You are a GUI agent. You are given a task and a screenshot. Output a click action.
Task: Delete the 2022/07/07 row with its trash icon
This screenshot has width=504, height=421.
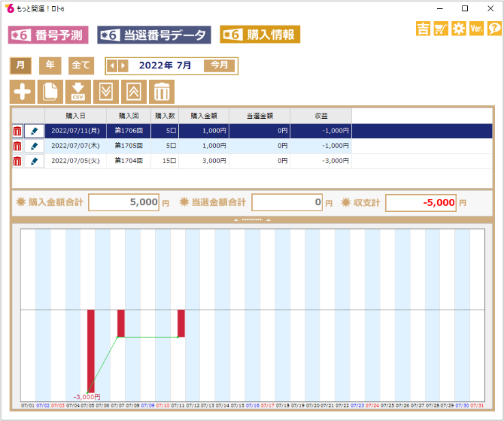click(17, 146)
